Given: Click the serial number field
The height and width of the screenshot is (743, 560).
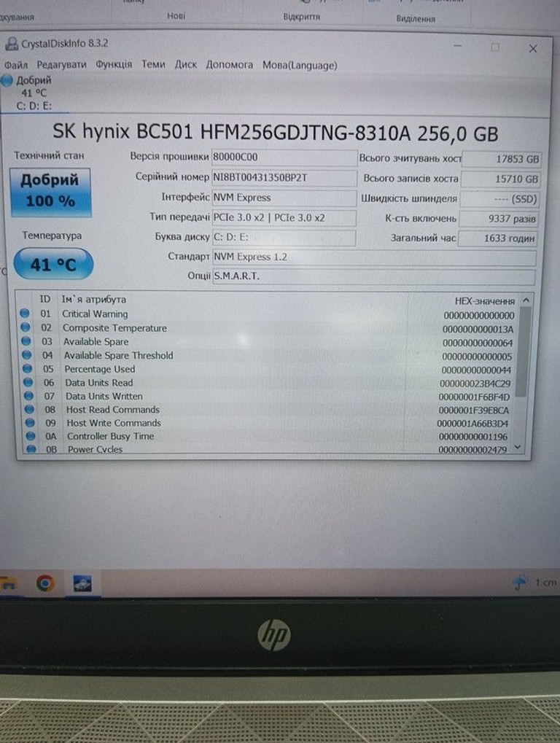Looking at the screenshot, I should click(284, 178).
